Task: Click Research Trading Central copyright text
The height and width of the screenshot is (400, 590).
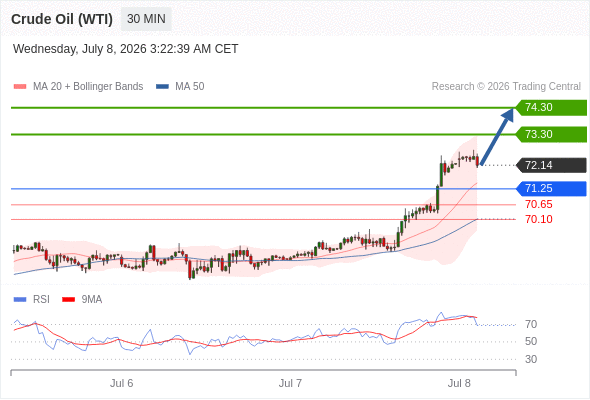Action: tap(506, 87)
